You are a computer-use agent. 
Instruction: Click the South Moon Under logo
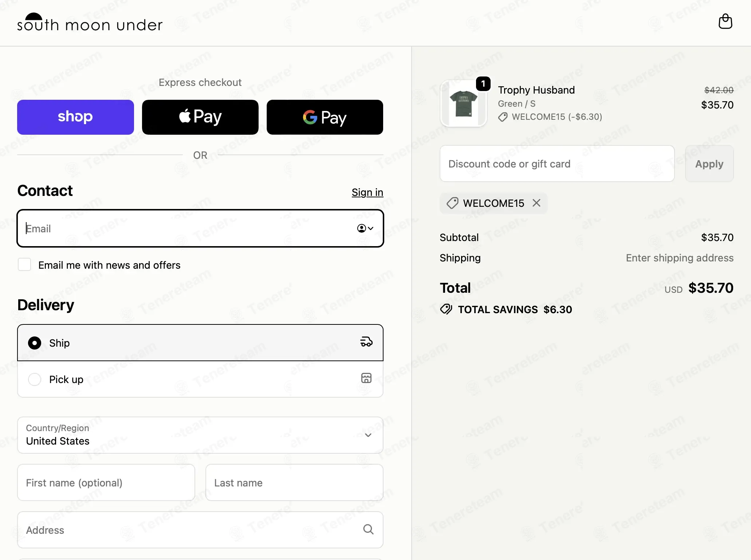point(90,22)
